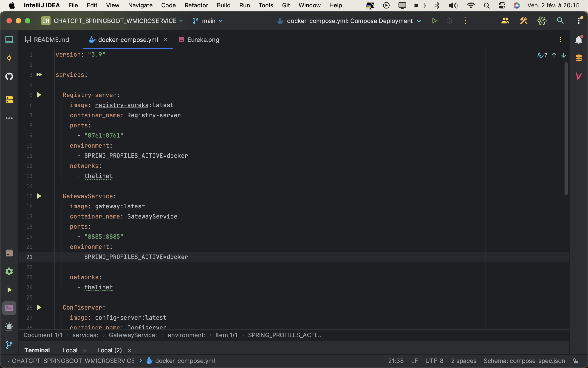Open IDE settings dots with update badge
The width and height of the screenshot is (588, 368).
click(580, 20)
